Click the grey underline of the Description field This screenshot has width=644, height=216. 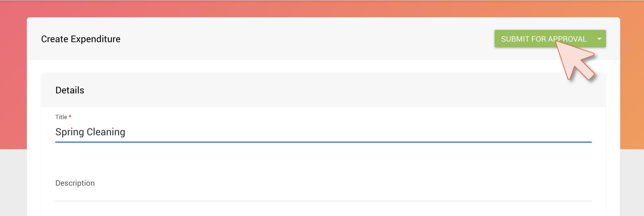point(323,201)
